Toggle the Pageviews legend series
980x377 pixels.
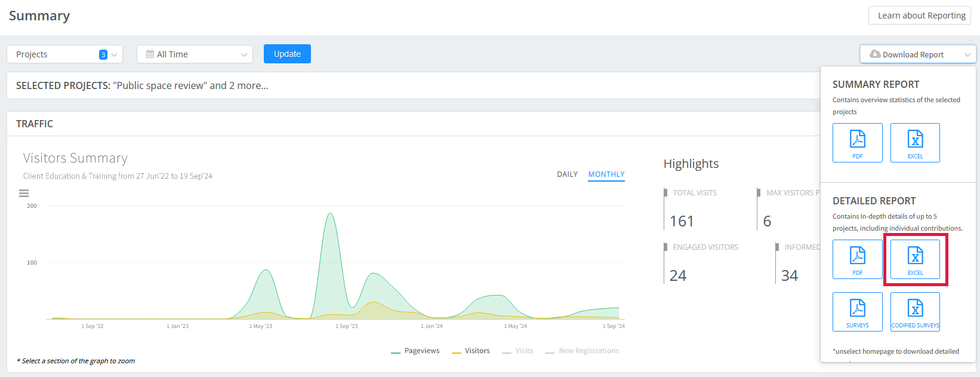point(415,351)
